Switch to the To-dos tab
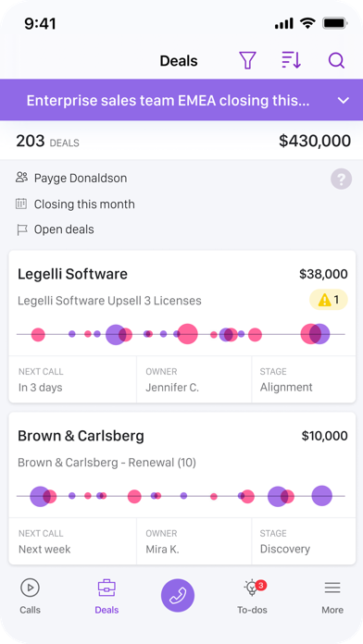This screenshot has height=644, width=363. (x=252, y=597)
